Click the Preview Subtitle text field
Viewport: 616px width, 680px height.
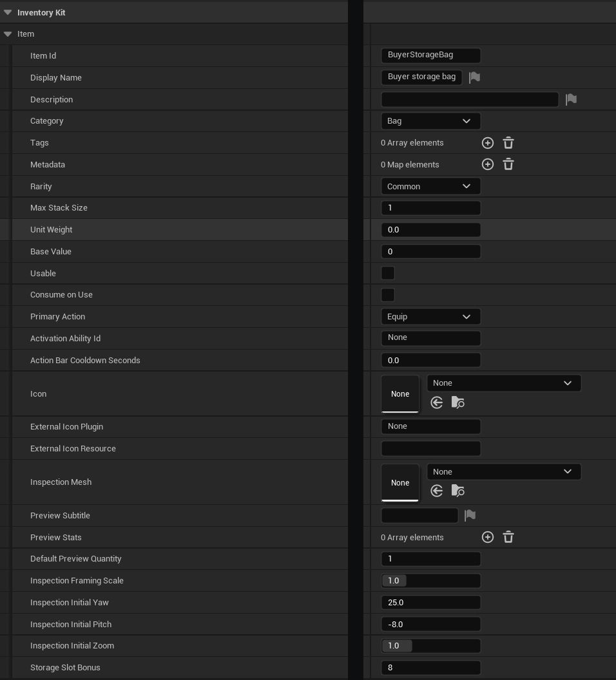419,515
